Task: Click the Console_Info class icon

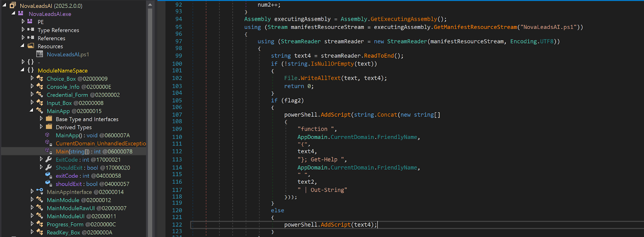Action: click(x=40, y=86)
